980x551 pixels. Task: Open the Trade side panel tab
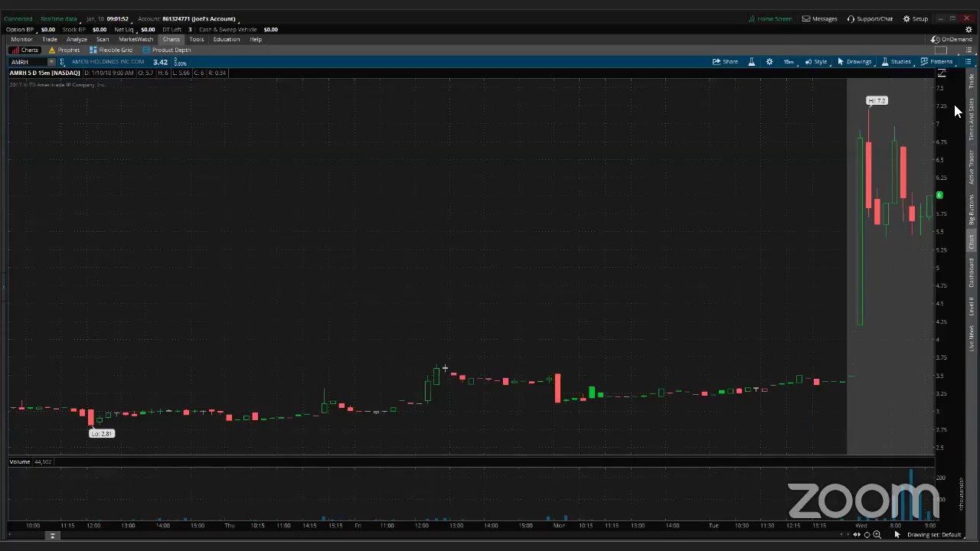tap(972, 81)
